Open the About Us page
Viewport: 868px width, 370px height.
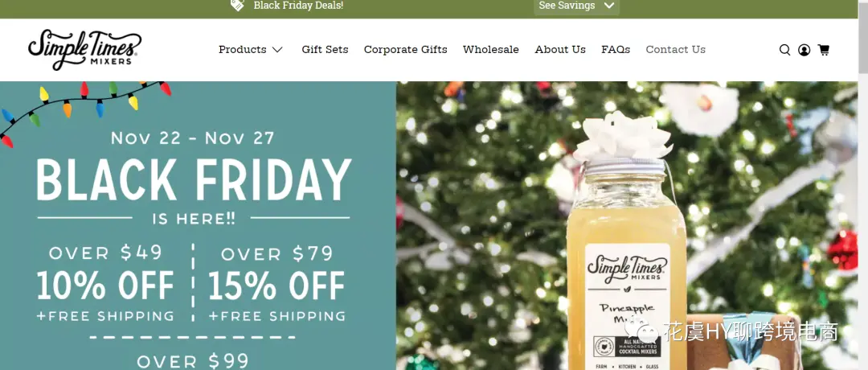coord(560,49)
